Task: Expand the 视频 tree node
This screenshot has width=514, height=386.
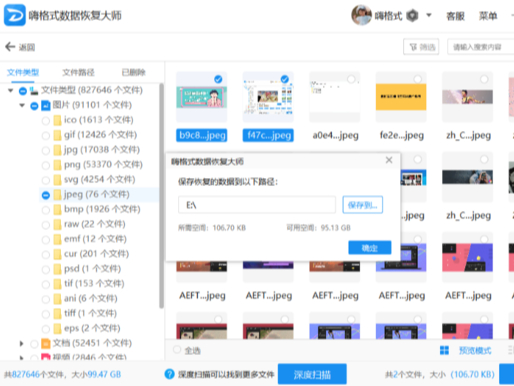Action: [21, 358]
